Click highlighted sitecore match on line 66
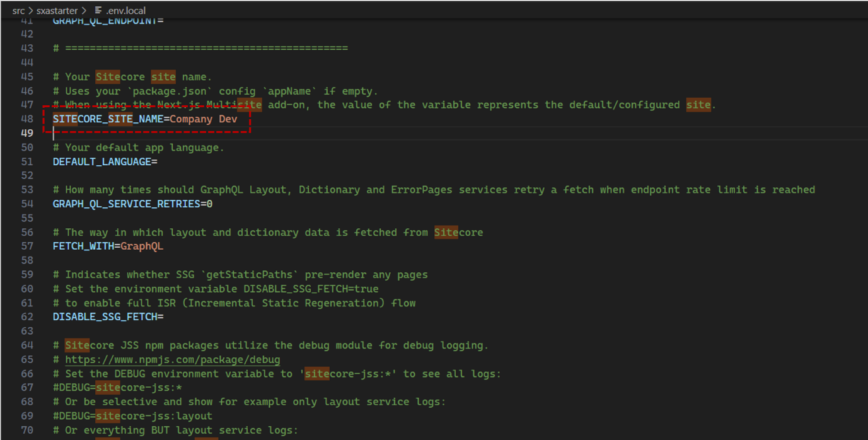This screenshot has height=440, width=868. (x=316, y=373)
